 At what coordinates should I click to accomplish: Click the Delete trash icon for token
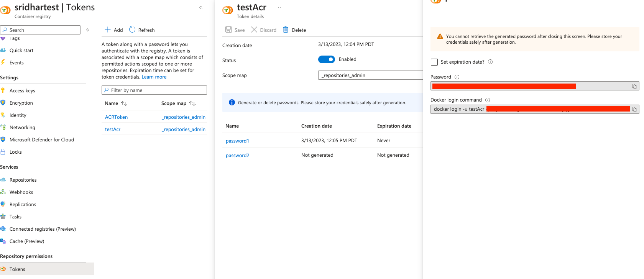pyautogui.click(x=286, y=30)
